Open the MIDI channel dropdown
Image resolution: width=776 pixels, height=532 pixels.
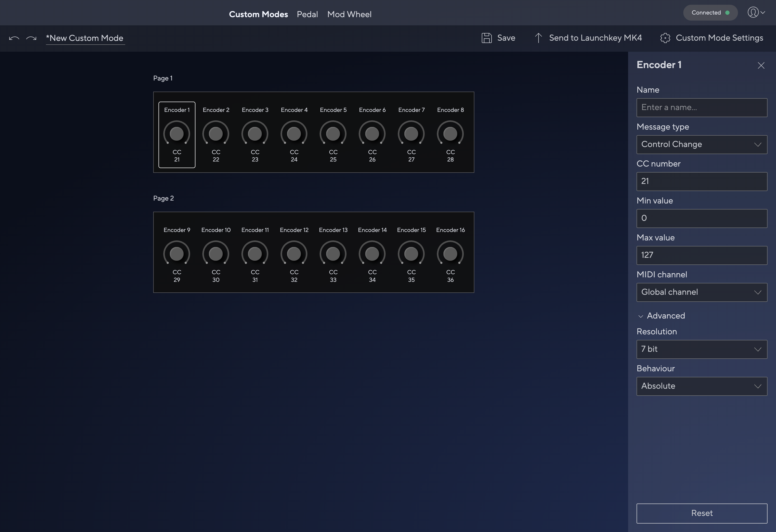(x=702, y=292)
